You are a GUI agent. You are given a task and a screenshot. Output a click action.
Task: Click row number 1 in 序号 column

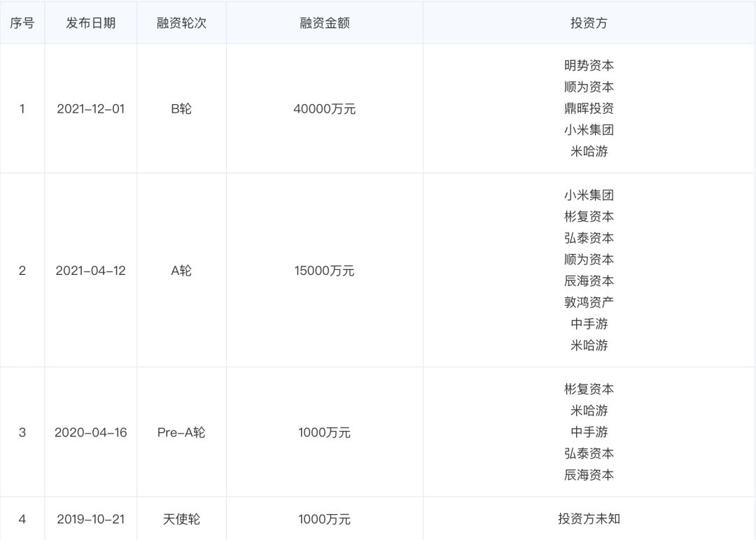click(x=22, y=109)
